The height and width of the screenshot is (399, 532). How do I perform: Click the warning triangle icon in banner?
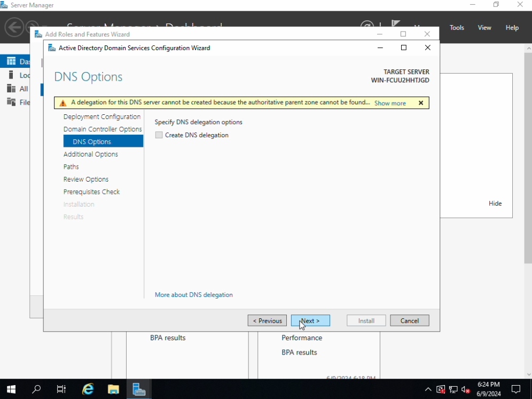(63, 103)
